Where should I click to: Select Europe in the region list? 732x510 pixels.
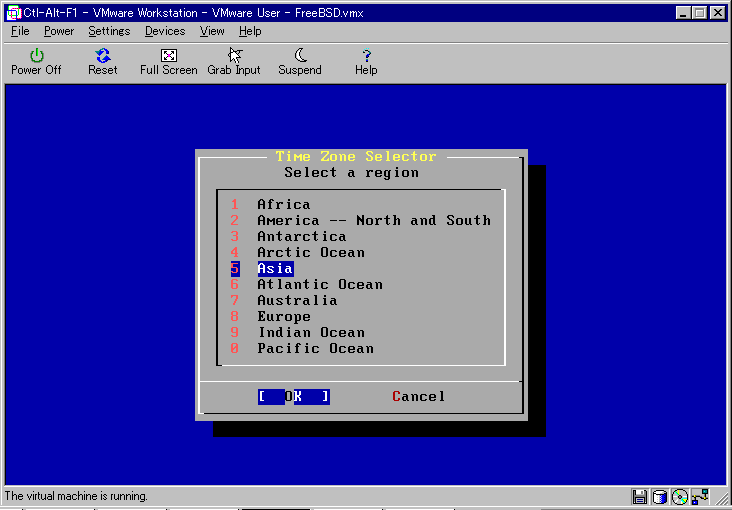tap(284, 317)
